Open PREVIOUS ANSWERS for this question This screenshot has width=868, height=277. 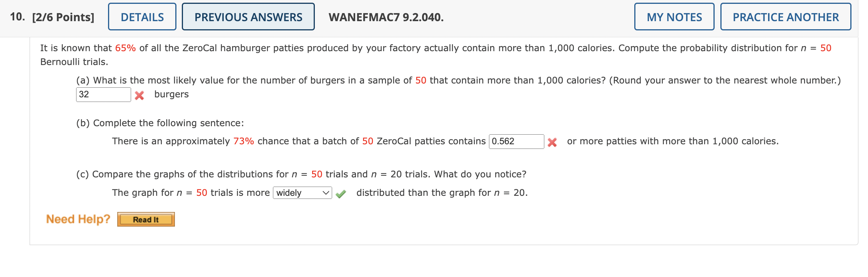[248, 17]
